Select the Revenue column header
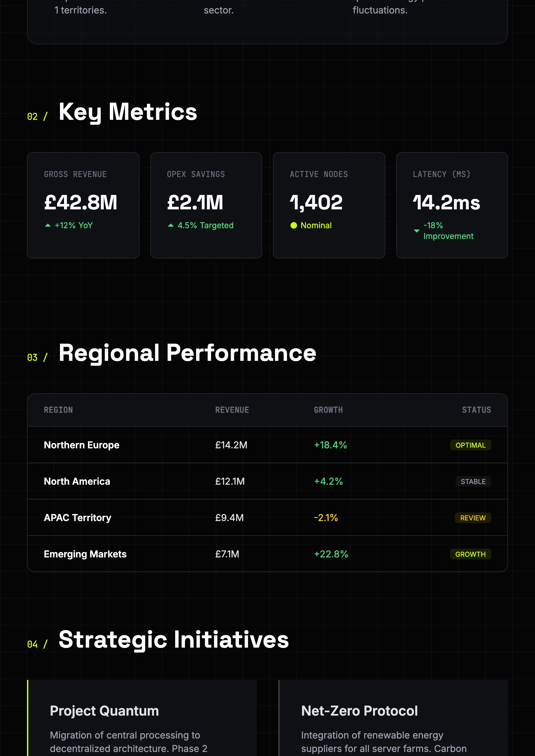 [x=232, y=410]
